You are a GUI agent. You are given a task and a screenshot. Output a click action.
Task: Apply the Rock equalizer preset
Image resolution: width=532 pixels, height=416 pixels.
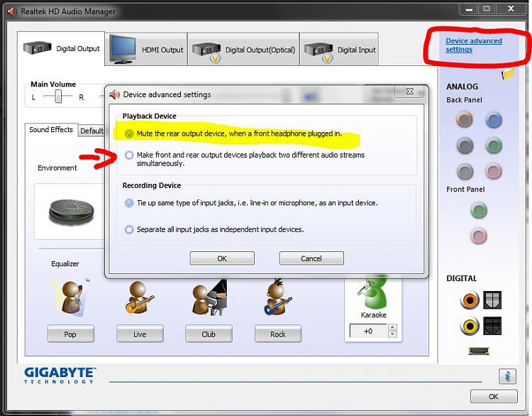pos(278,334)
